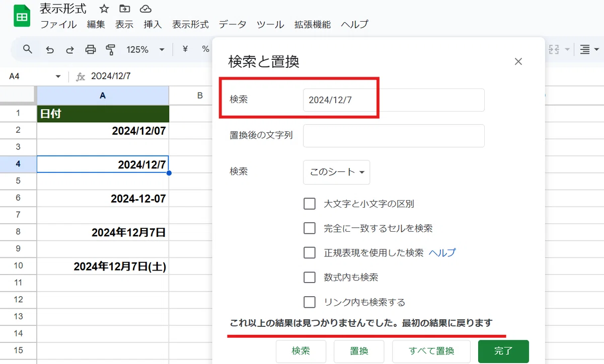Image resolution: width=604 pixels, height=364 pixels.
Task: Click the select-all corner box
Action: click(18, 95)
